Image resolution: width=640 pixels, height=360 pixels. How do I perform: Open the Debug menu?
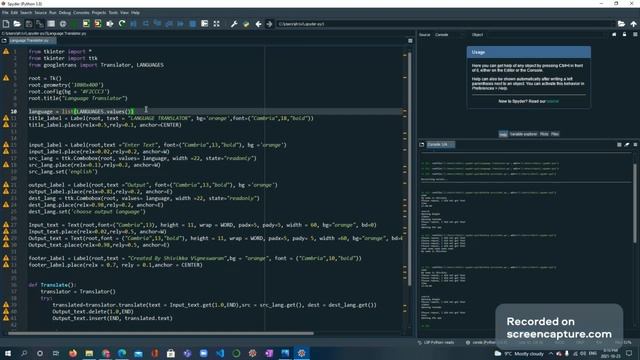pos(64,13)
